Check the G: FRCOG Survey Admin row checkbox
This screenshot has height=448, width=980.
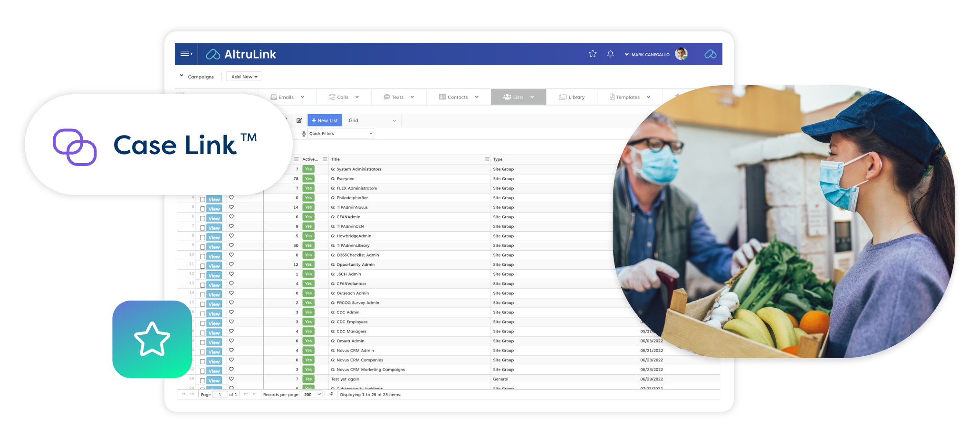(x=202, y=304)
